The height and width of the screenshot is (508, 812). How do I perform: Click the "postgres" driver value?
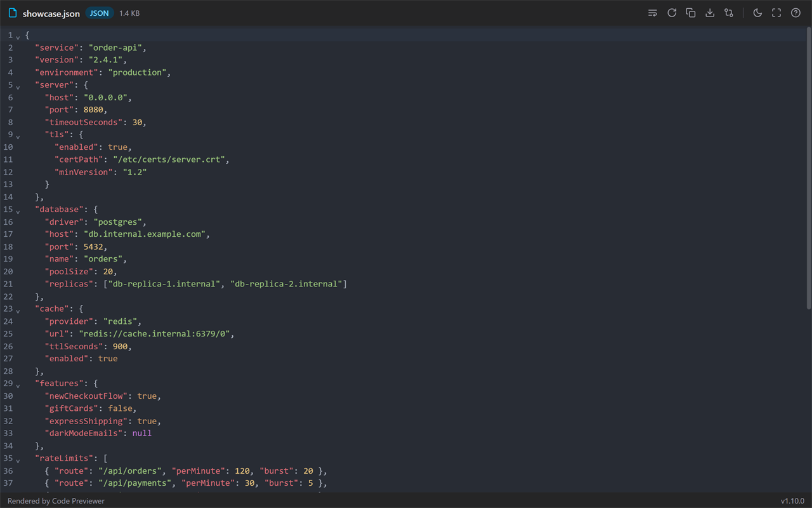(x=117, y=222)
